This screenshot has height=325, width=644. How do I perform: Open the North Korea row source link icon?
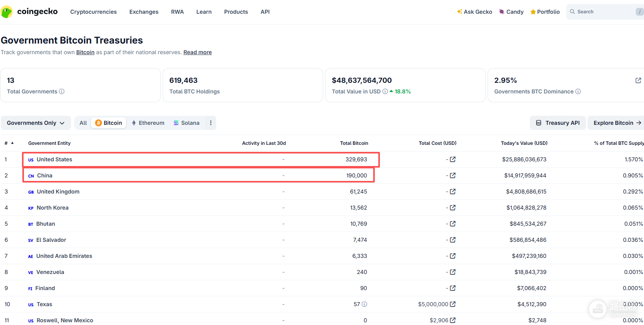(452, 208)
